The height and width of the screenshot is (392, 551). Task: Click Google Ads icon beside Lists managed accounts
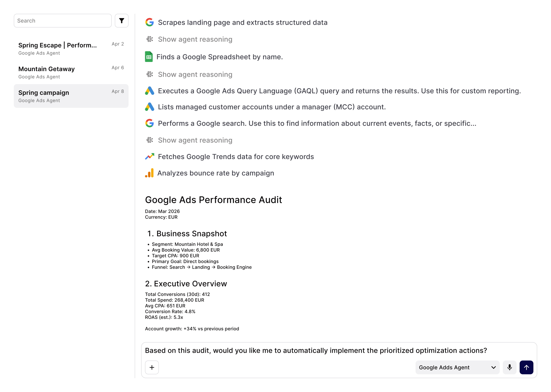pyautogui.click(x=149, y=107)
